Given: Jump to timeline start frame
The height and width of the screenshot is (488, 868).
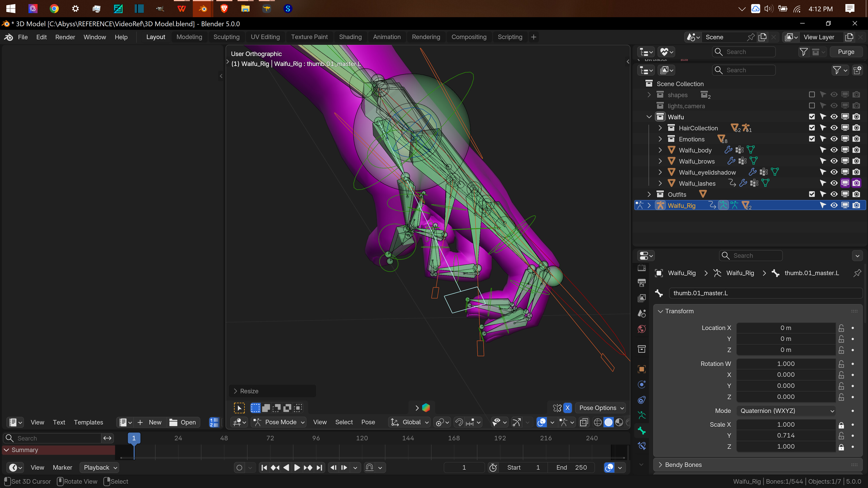Looking at the screenshot, I should click(264, 467).
